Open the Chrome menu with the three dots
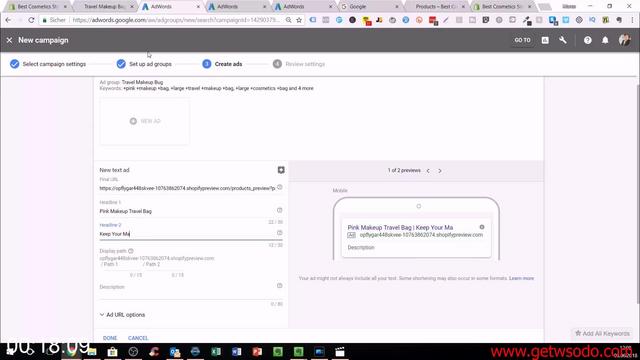The width and height of the screenshot is (640, 360). click(632, 20)
